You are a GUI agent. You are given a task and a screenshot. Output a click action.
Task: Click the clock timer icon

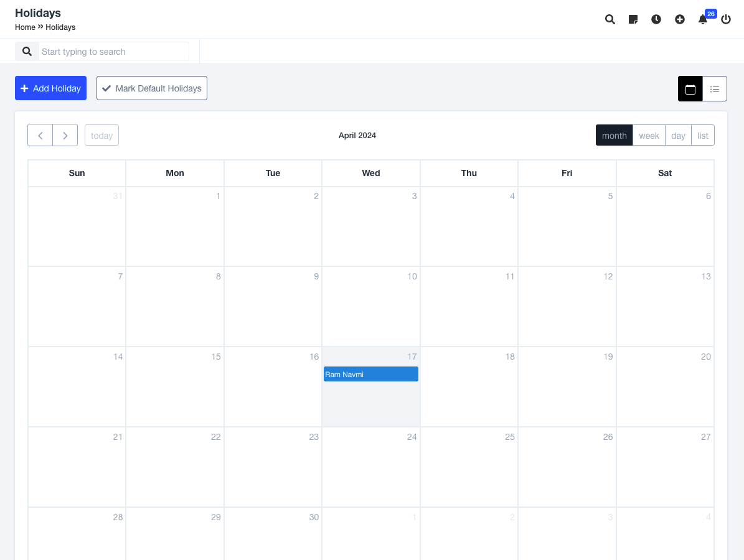pyautogui.click(x=656, y=19)
